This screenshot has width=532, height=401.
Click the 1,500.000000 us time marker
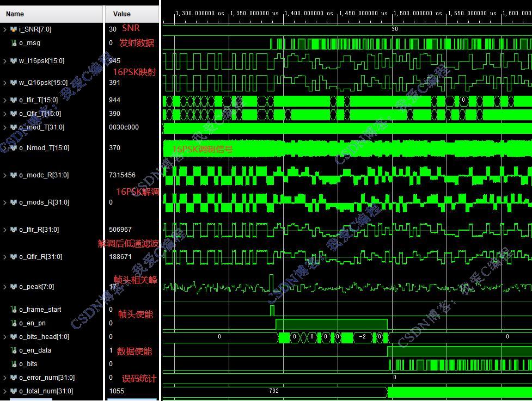click(x=418, y=14)
